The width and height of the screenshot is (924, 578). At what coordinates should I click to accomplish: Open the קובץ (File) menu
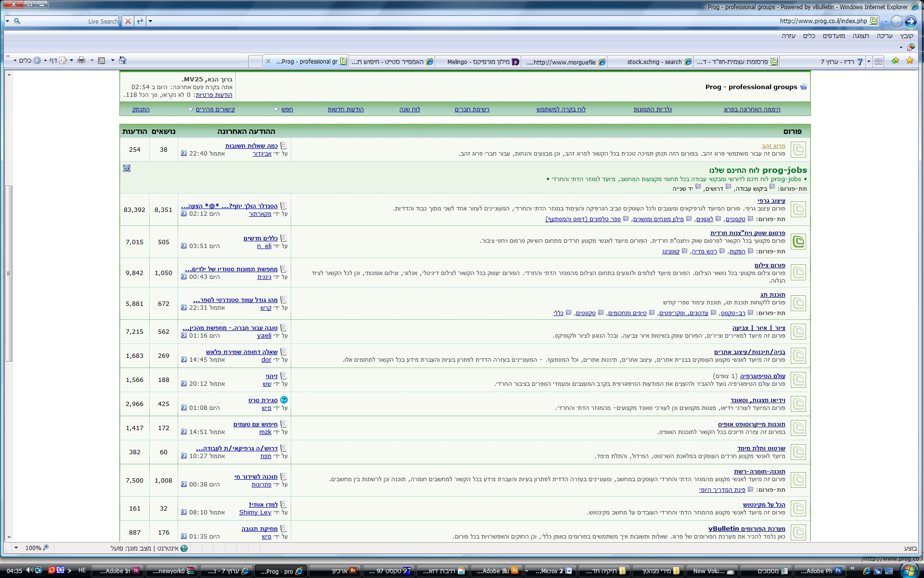click(x=906, y=36)
